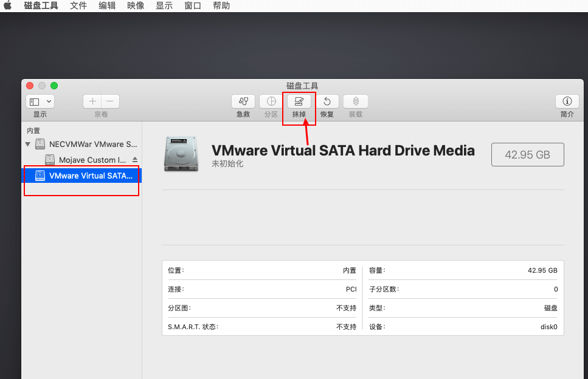Open the view dropdown chevron
Screen dimensions: 588x379
click(x=49, y=101)
